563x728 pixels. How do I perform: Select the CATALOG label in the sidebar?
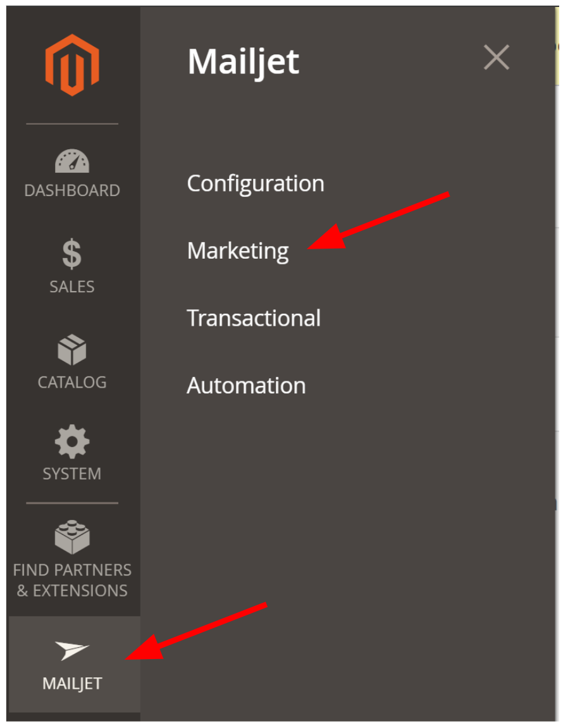72,382
